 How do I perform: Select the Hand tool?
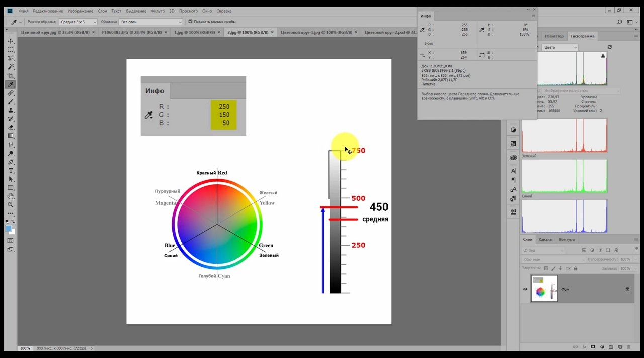(x=11, y=196)
